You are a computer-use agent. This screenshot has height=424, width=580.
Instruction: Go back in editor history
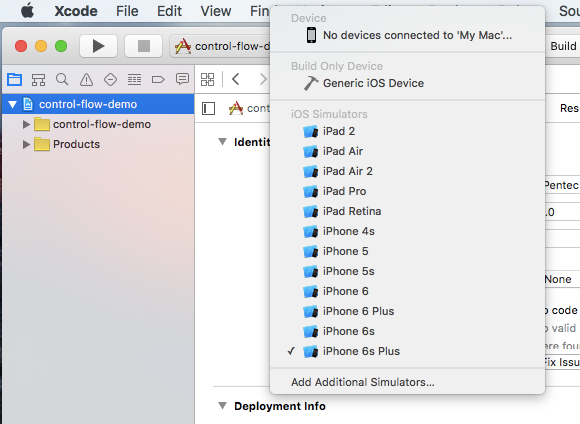point(236,79)
